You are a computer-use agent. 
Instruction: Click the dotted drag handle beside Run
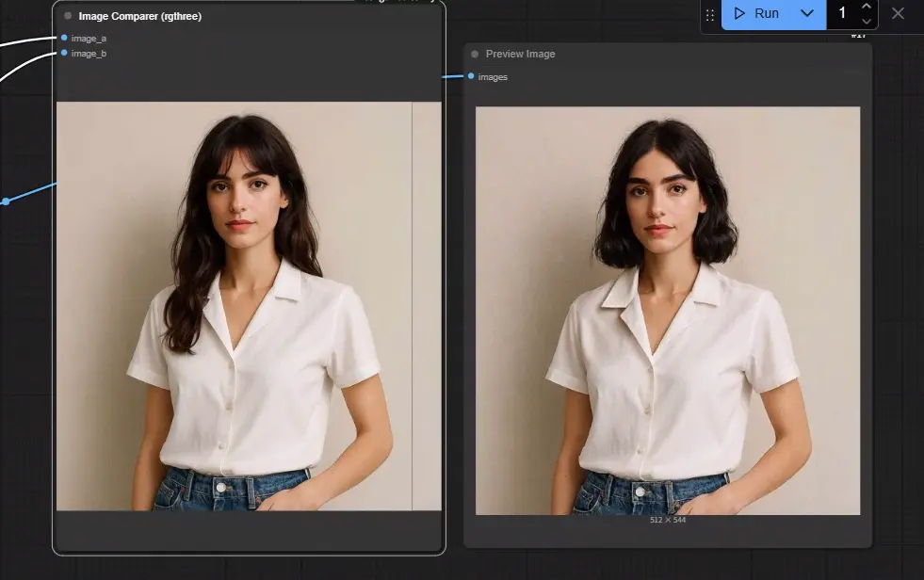tap(710, 15)
